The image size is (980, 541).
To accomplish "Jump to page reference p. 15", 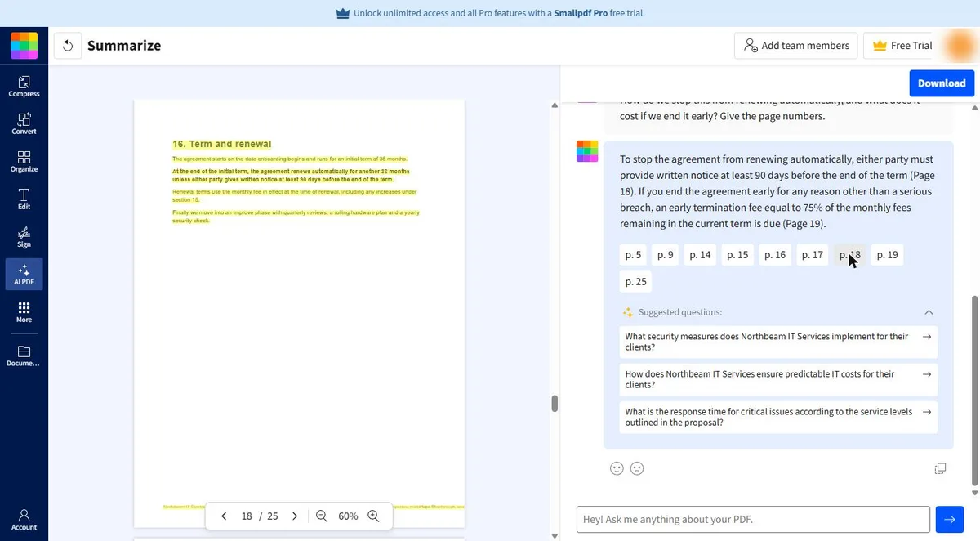I will [x=737, y=255].
